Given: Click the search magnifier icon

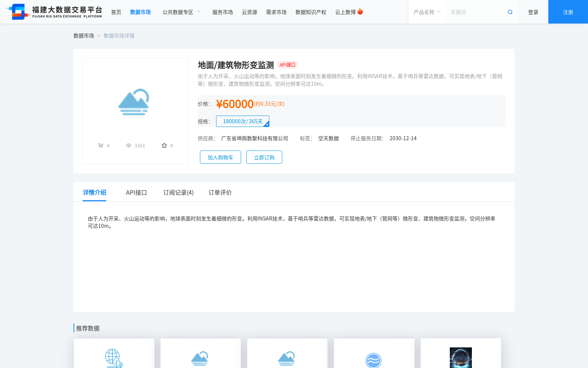Looking at the screenshot, I should pyautogui.click(x=510, y=12).
